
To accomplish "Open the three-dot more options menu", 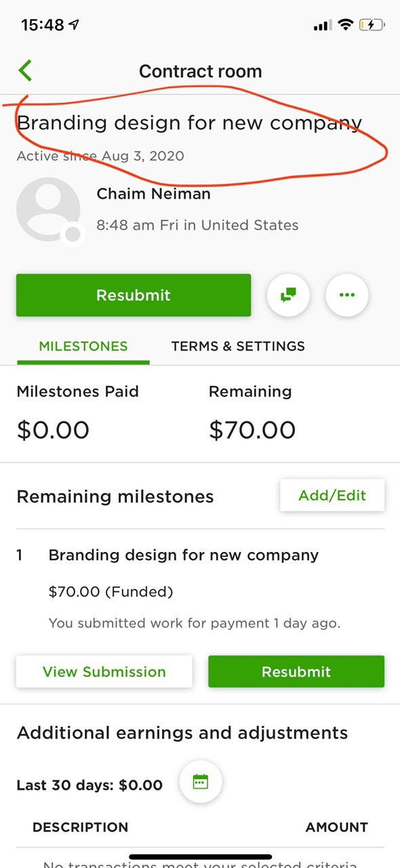I will tap(347, 295).
